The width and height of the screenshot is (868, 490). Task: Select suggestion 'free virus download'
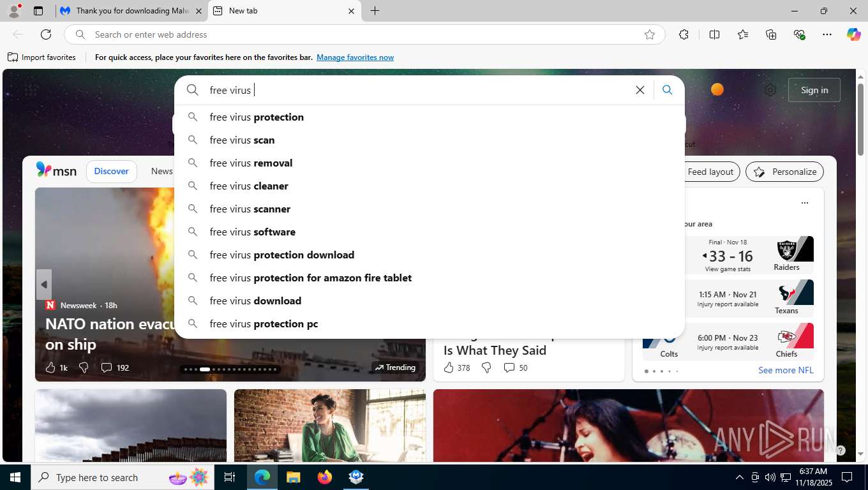pyautogui.click(x=430, y=301)
